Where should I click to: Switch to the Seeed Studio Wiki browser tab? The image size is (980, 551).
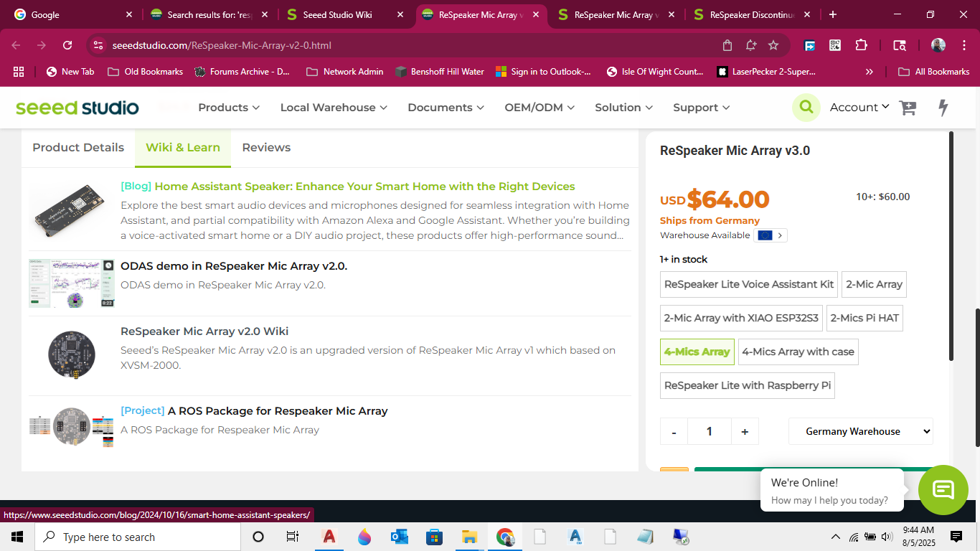[x=346, y=14]
